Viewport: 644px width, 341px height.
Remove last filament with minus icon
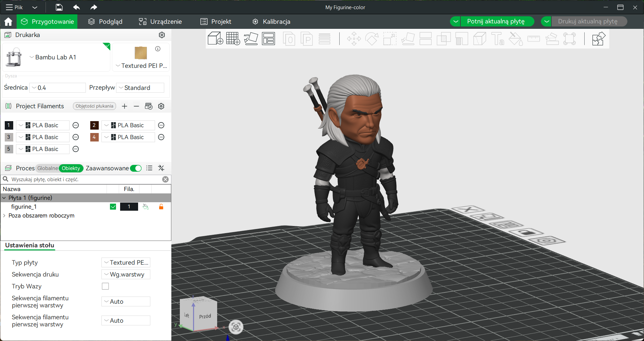136,106
